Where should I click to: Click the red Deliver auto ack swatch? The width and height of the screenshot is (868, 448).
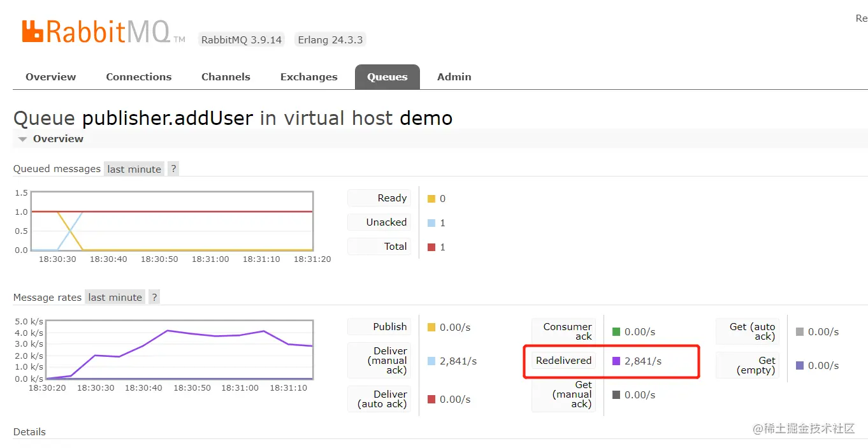(431, 400)
